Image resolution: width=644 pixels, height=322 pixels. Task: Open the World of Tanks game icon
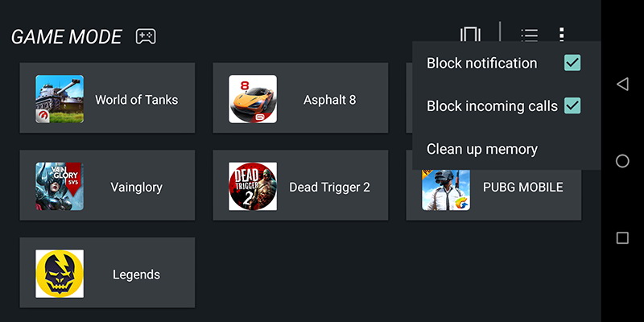(60, 99)
